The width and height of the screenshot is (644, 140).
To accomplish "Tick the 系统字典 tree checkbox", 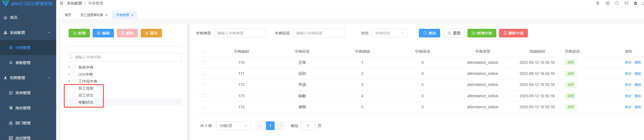I will [74, 67].
